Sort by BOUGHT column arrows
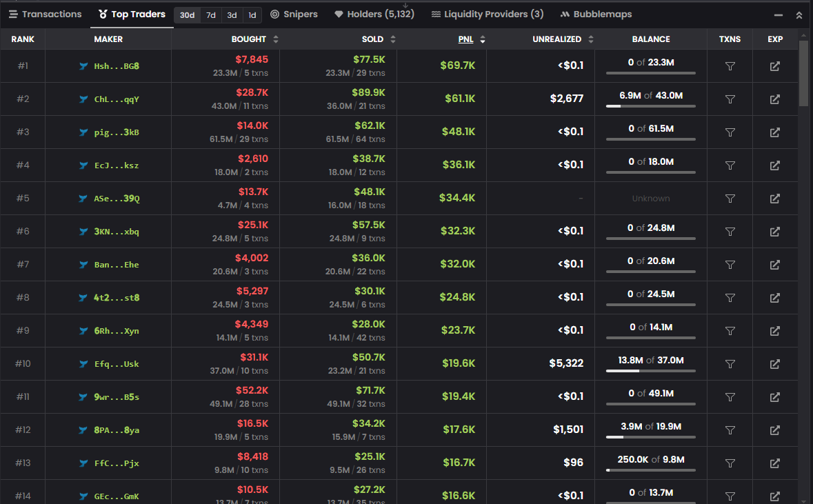 point(276,39)
